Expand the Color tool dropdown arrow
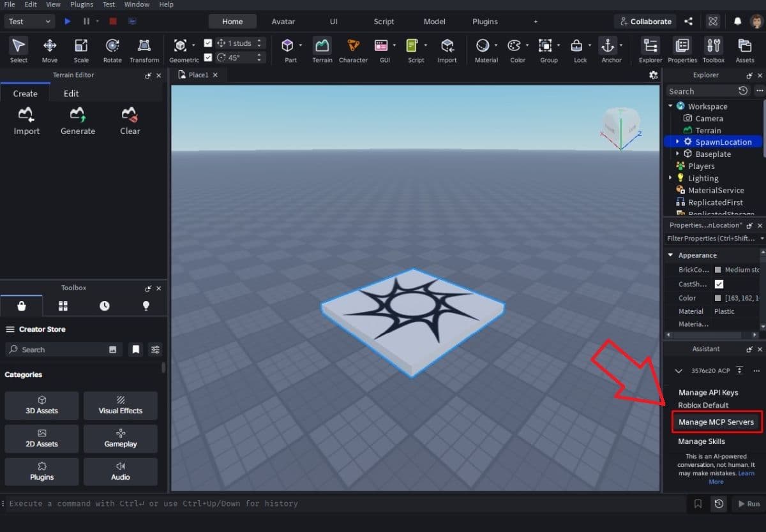Image resolution: width=766 pixels, height=532 pixels. pos(528,45)
